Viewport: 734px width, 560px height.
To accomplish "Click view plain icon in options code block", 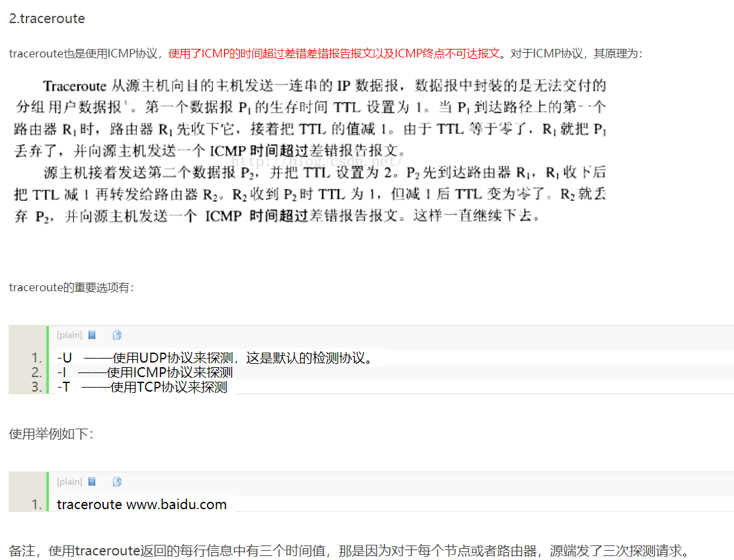I will click(92, 335).
